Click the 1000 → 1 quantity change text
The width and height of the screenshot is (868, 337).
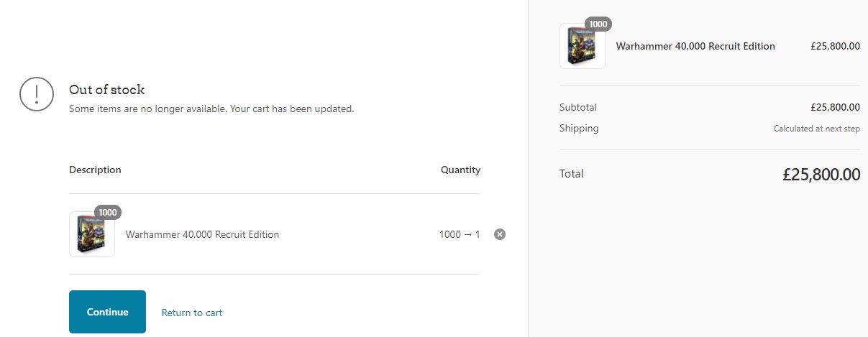pyautogui.click(x=460, y=234)
